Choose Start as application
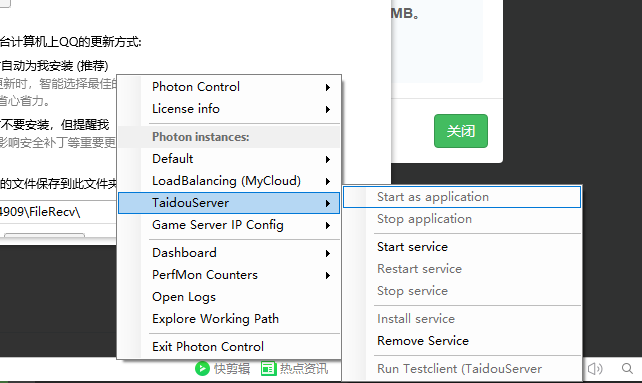 (x=462, y=197)
